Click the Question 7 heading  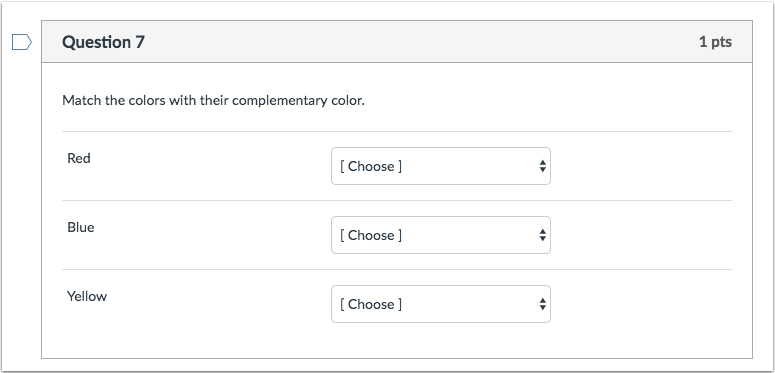[103, 42]
